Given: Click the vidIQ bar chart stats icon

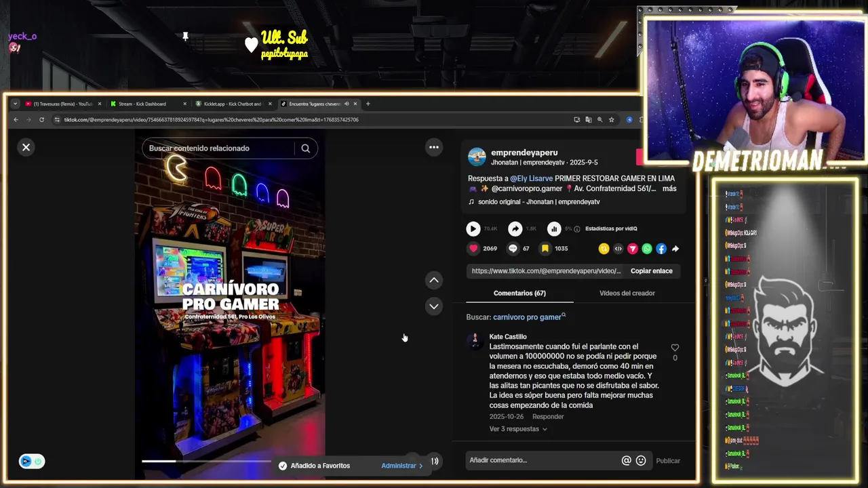Looking at the screenshot, I should [554, 229].
